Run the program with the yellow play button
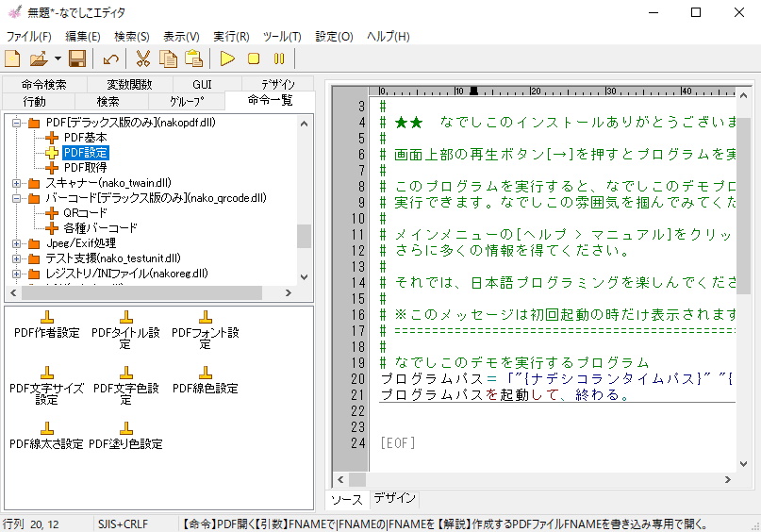The height and width of the screenshot is (532, 761). (227, 58)
